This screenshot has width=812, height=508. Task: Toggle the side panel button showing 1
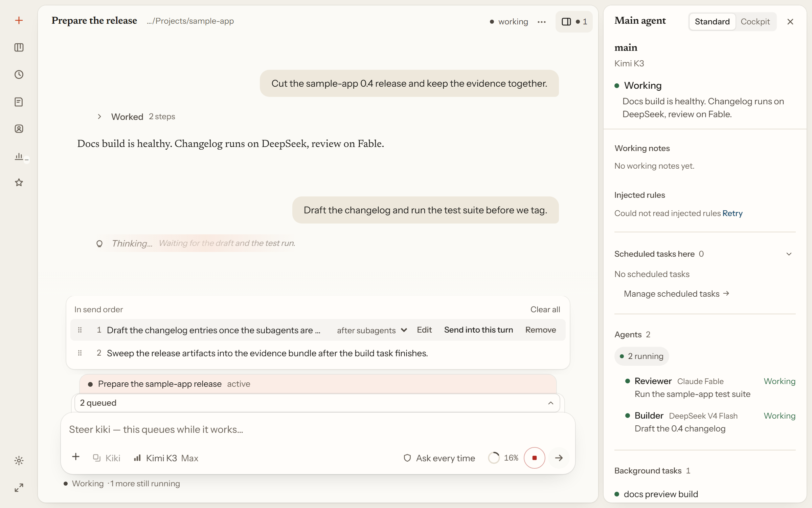click(x=574, y=22)
